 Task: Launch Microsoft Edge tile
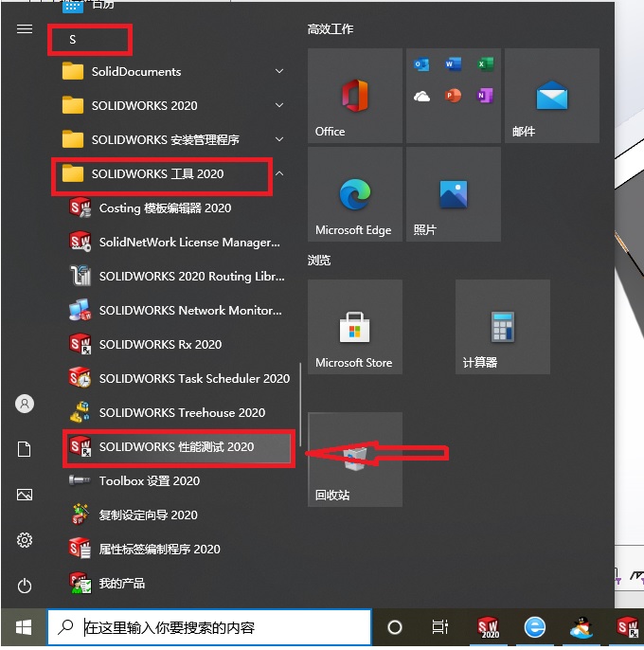coord(355,194)
